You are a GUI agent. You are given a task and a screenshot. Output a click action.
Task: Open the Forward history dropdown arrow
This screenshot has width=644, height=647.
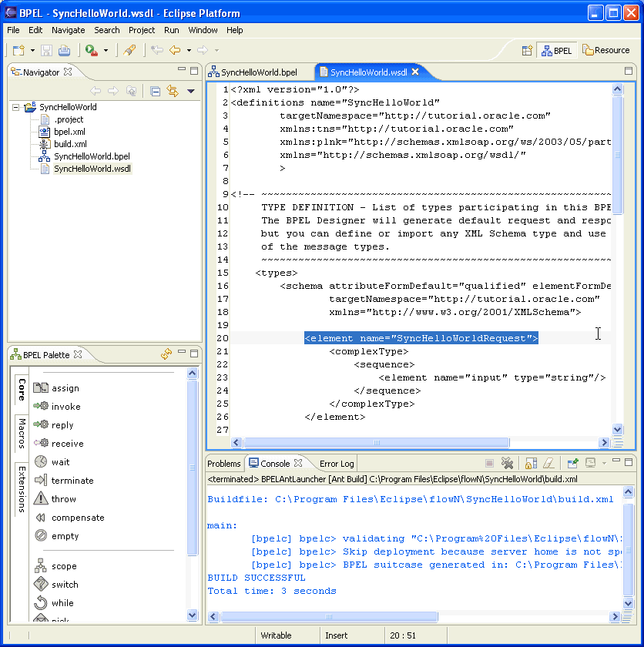(216, 51)
